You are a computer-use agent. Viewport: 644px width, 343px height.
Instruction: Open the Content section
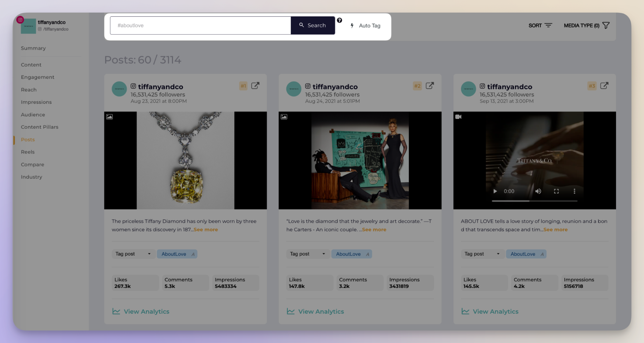[31, 65]
